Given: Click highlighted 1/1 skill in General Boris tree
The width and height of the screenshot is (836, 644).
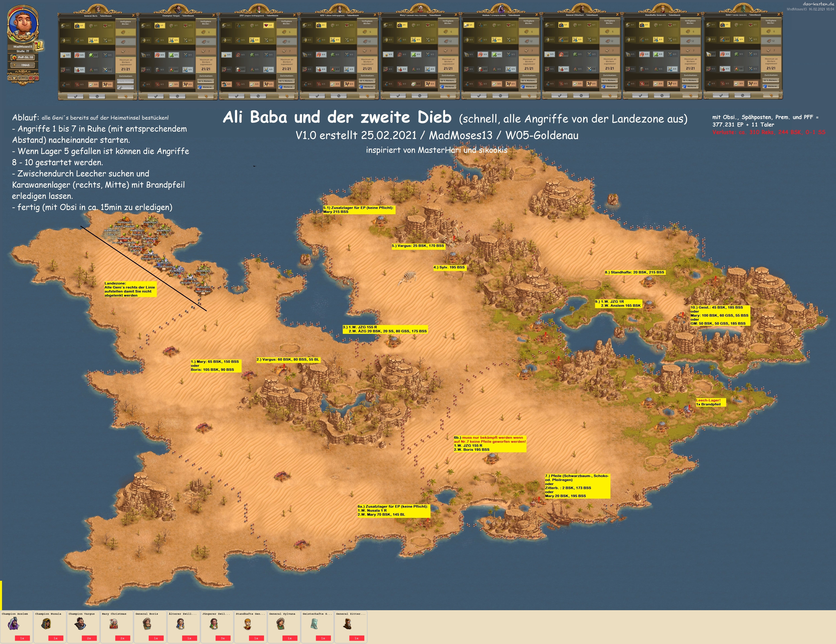Looking at the screenshot, I should (79, 26).
